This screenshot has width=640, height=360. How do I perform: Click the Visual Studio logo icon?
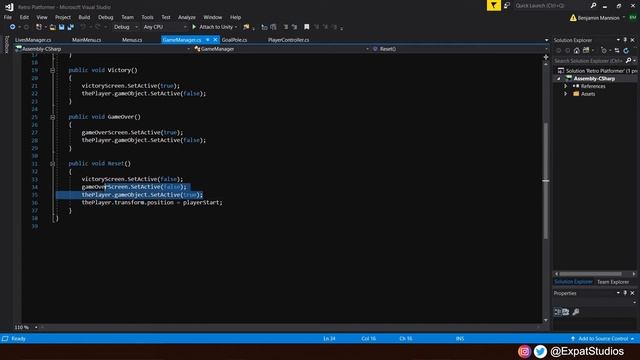tap(9, 7)
